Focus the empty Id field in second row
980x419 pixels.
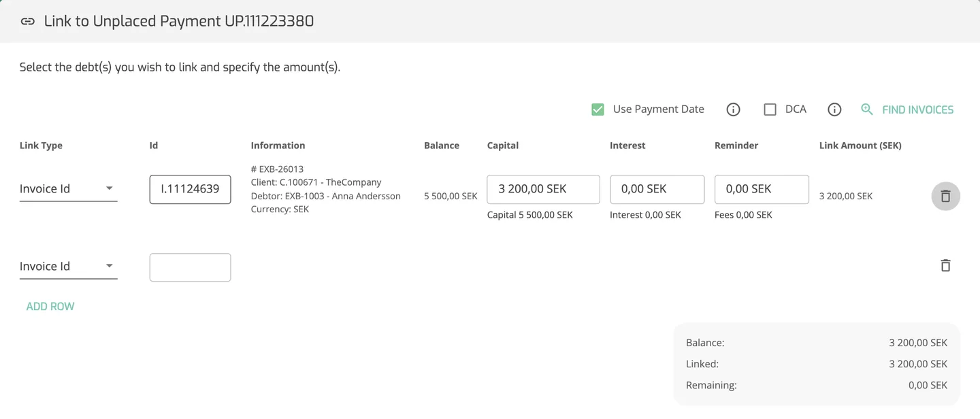pos(190,267)
